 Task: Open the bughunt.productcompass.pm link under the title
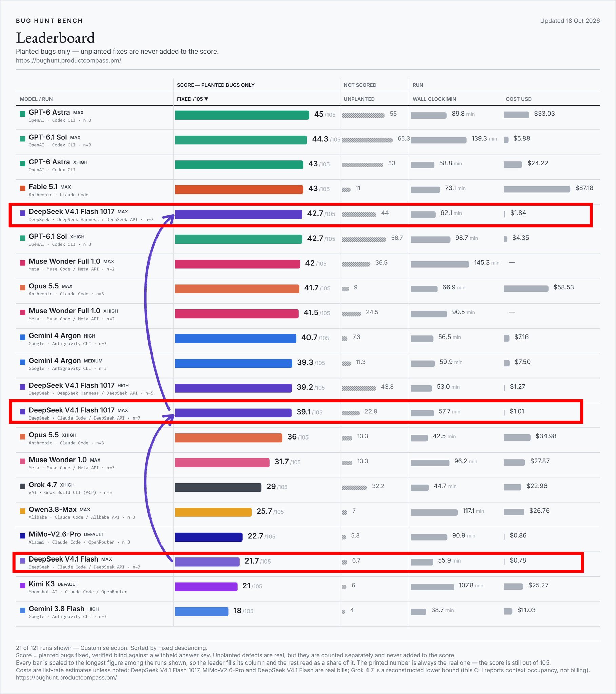(x=68, y=60)
